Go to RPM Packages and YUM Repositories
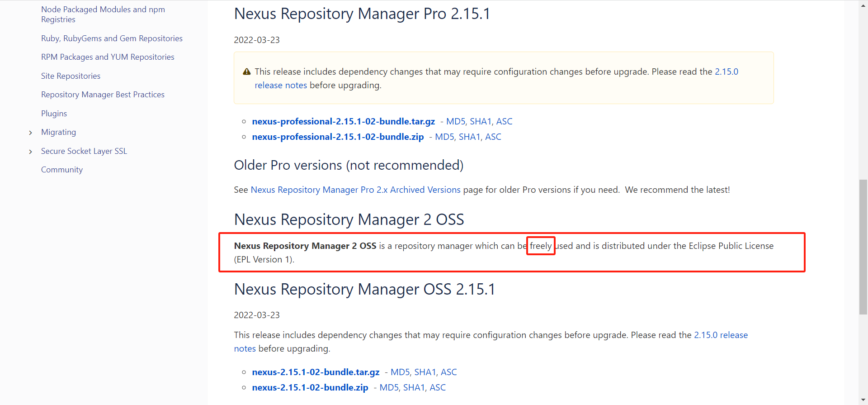The image size is (868, 405). pyautogui.click(x=108, y=57)
